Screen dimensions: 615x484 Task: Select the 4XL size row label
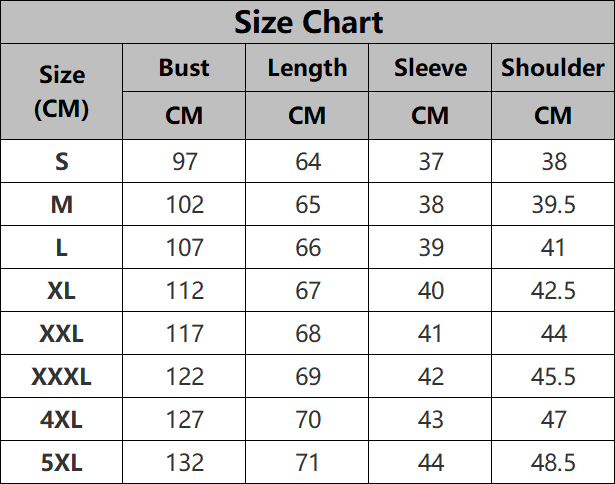[62, 420]
